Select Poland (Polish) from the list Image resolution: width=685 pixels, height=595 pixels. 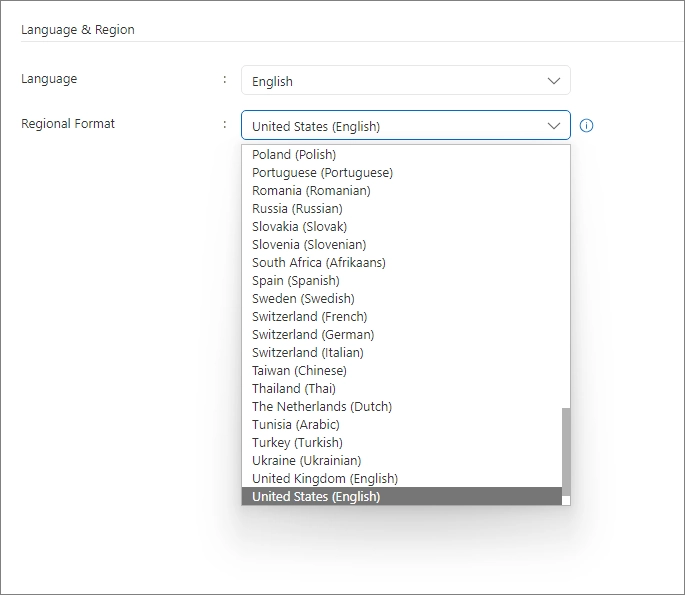click(294, 155)
